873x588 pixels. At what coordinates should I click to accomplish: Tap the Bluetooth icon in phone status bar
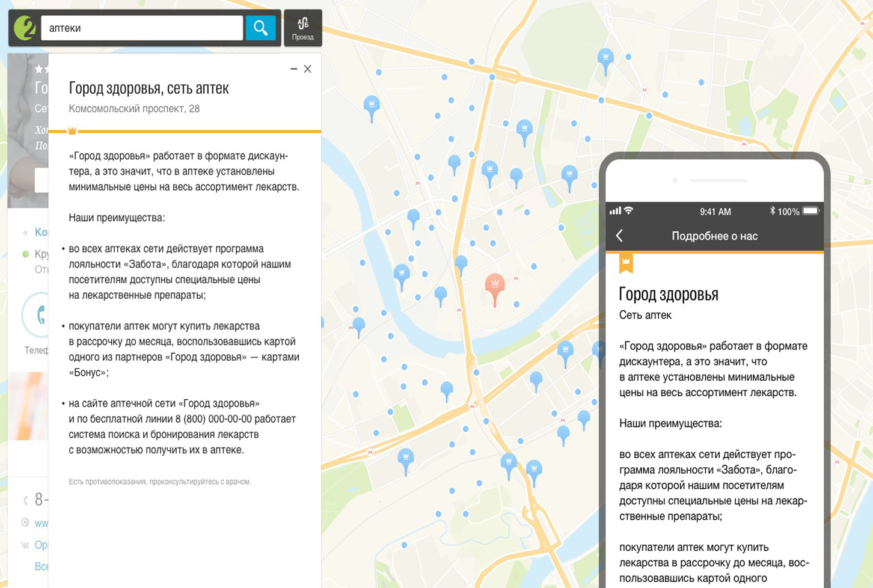(x=772, y=211)
